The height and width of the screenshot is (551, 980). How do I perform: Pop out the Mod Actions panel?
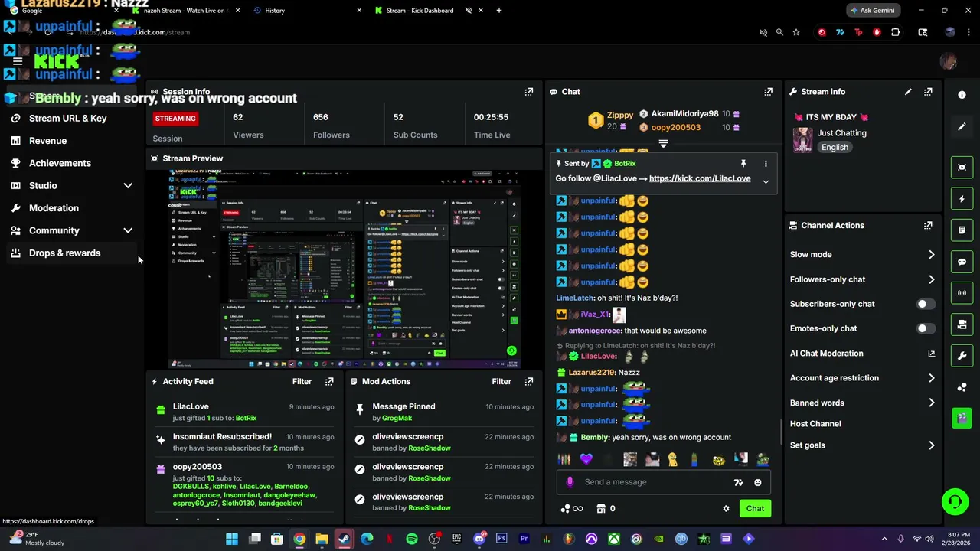528,381
